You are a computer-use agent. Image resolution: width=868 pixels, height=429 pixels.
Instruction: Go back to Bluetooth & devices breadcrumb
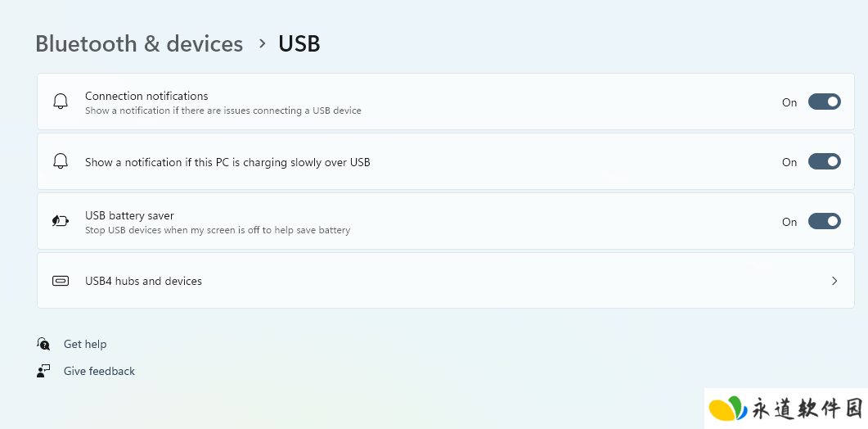coord(139,43)
